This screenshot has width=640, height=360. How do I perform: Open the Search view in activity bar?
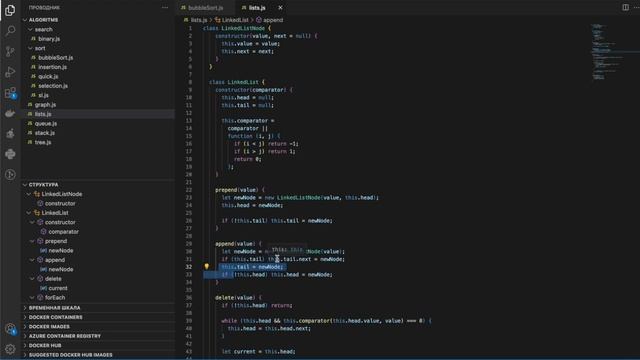(x=10, y=31)
